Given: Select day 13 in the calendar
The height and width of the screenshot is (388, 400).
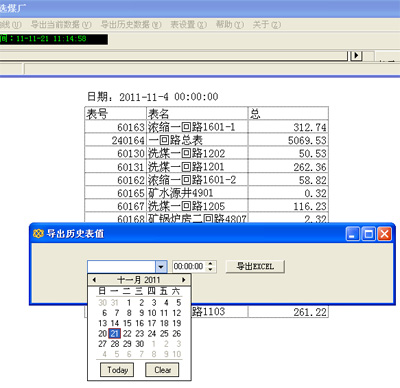Looking at the screenshot, I should pyautogui.click(x=102, y=323).
